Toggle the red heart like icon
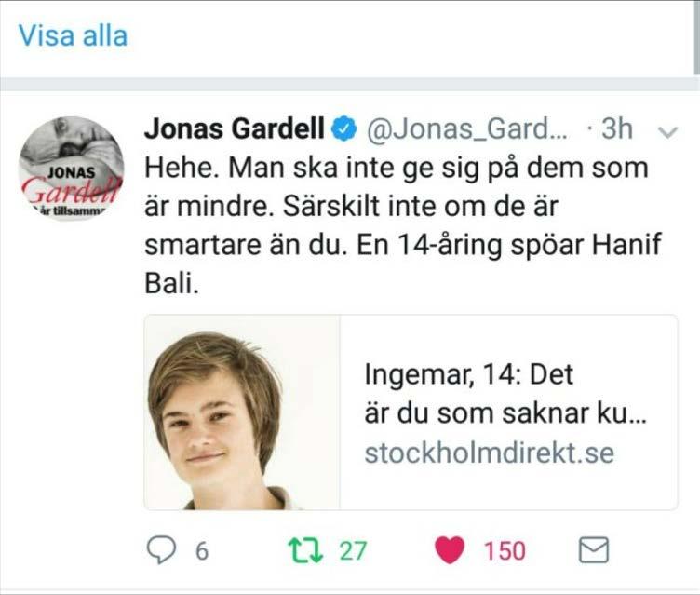Screen dimensions: 700x595 point(450,550)
